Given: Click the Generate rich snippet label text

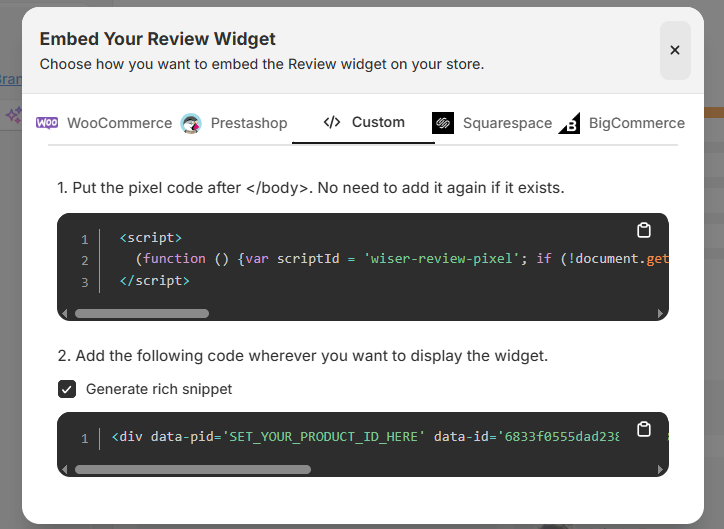Looking at the screenshot, I should click(158, 389).
